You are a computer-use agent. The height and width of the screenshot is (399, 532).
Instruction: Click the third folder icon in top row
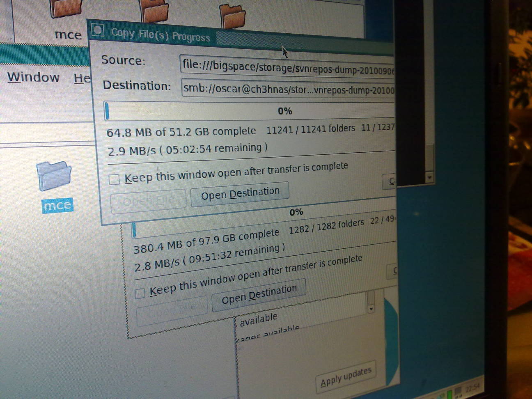click(x=232, y=16)
